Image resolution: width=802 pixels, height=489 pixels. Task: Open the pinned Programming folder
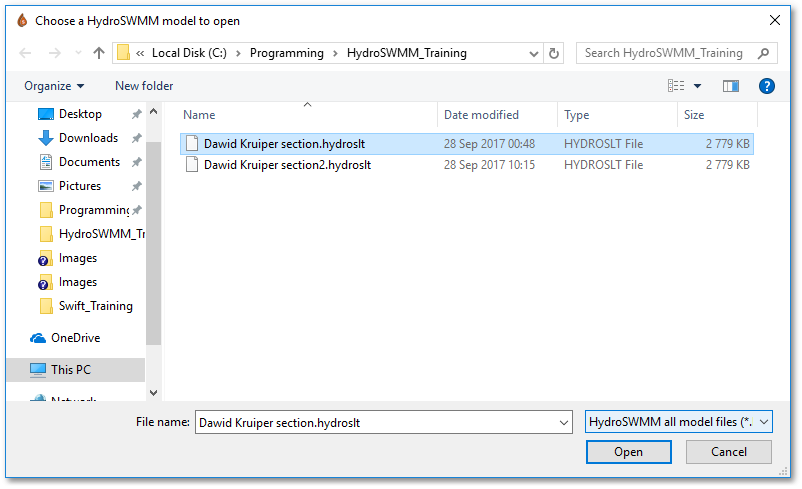[x=94, y=210]
